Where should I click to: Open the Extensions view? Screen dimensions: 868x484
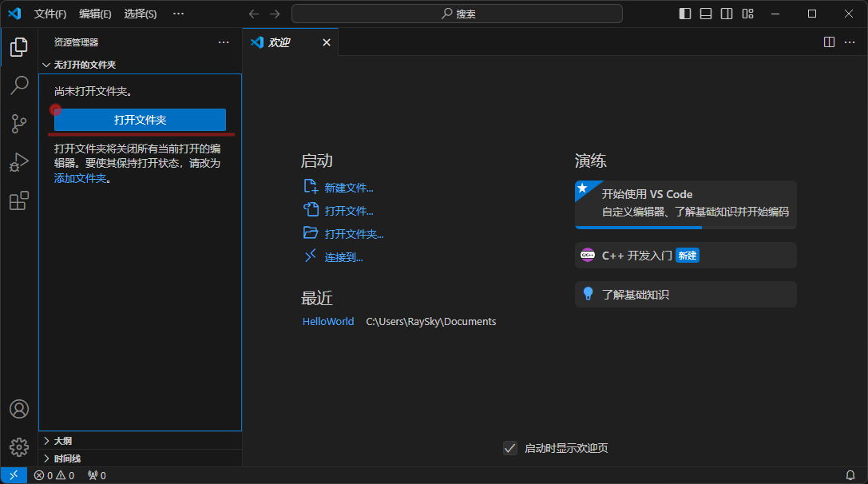[x=19, y=200]
